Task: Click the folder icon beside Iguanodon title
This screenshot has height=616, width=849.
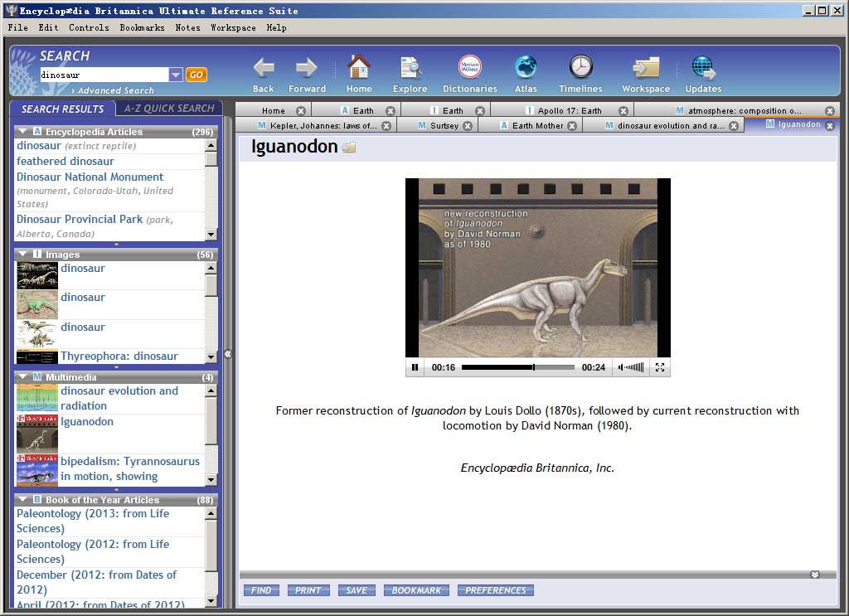Action: [349, 148]
